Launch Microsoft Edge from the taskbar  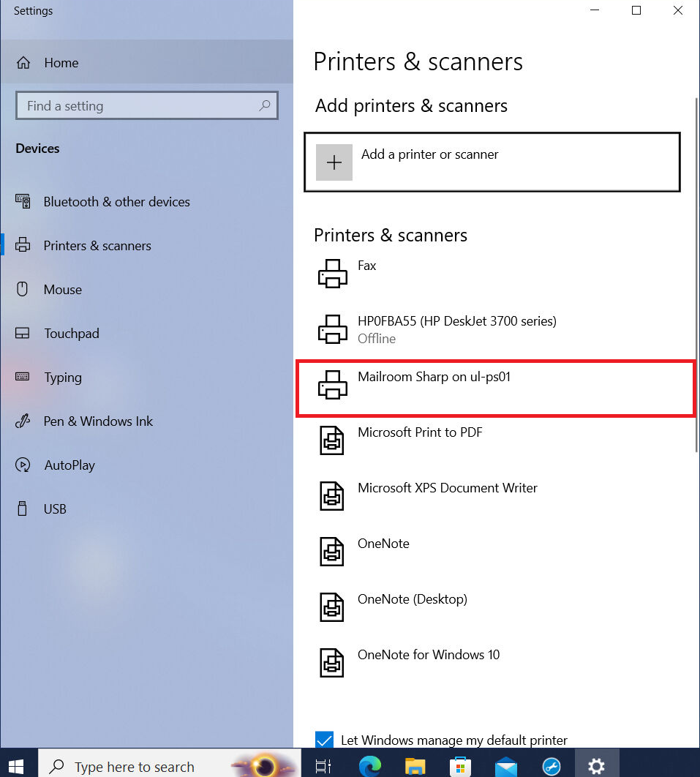(x=369, y=767)
